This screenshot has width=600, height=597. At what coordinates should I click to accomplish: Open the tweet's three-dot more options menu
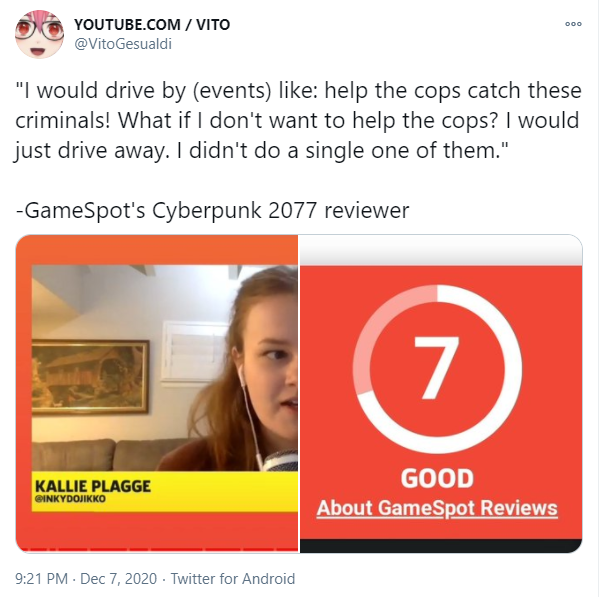[x=573, y=24]
